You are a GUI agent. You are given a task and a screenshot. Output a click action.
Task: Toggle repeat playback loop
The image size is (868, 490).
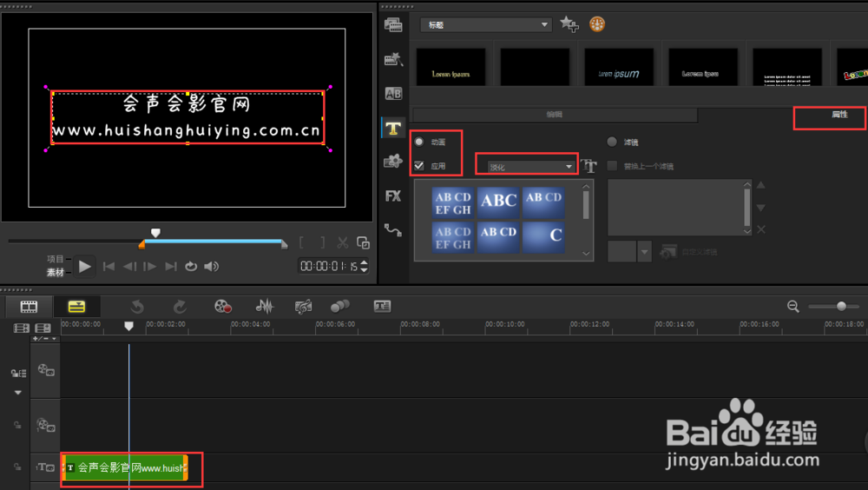pos(190,267)
